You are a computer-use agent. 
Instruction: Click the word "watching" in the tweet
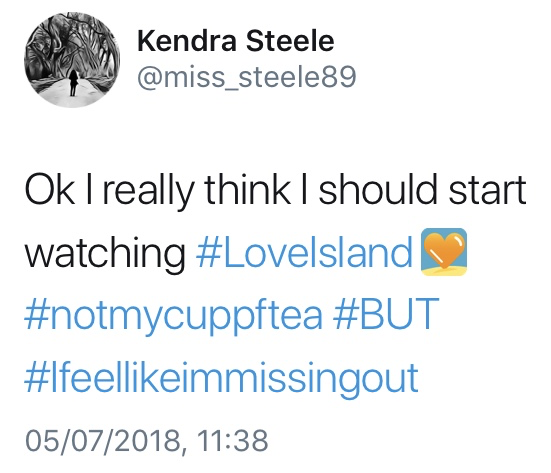[105, 254]
